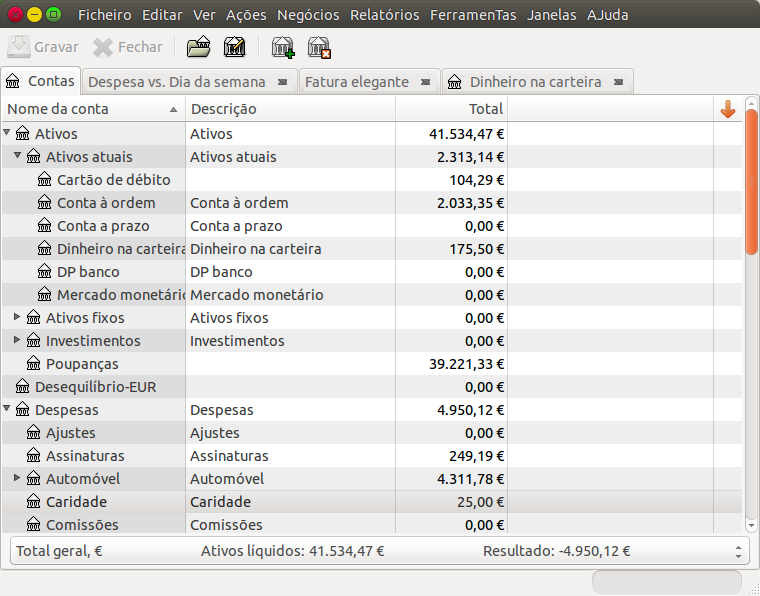Collapse the Ativos atuais subtree
This screenshot has height=596, width=760.
(18, 156)
